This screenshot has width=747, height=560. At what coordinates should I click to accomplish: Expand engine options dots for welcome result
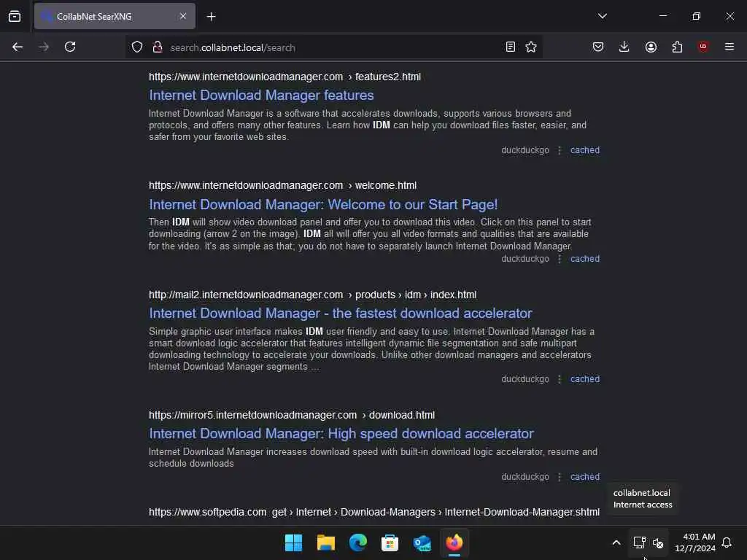tap(560, 259)
